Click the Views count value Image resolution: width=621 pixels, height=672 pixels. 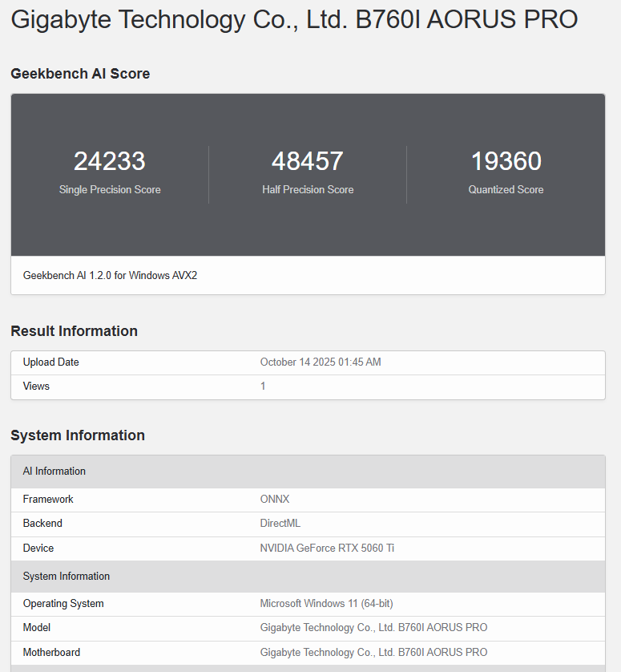pyautogui.click(x=263, y=387)
